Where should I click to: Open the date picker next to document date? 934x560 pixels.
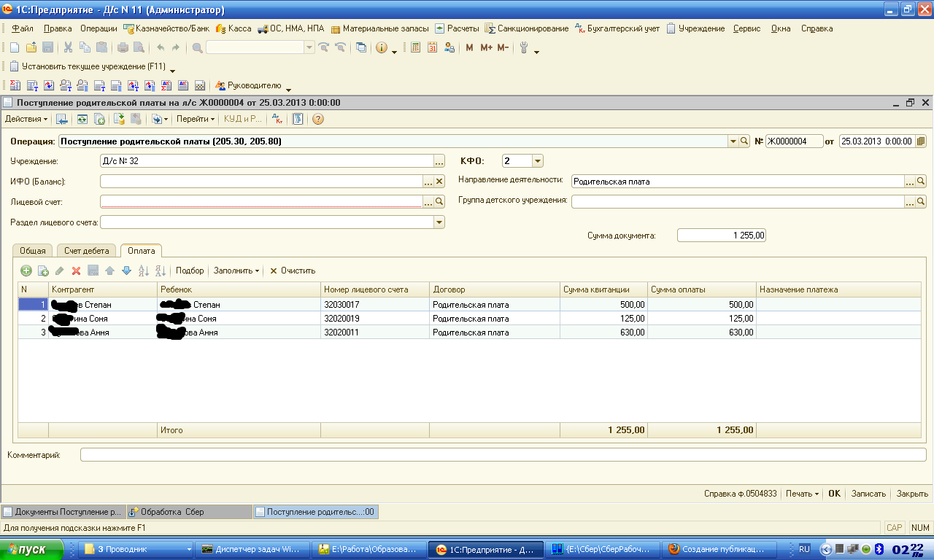point(921,141)
